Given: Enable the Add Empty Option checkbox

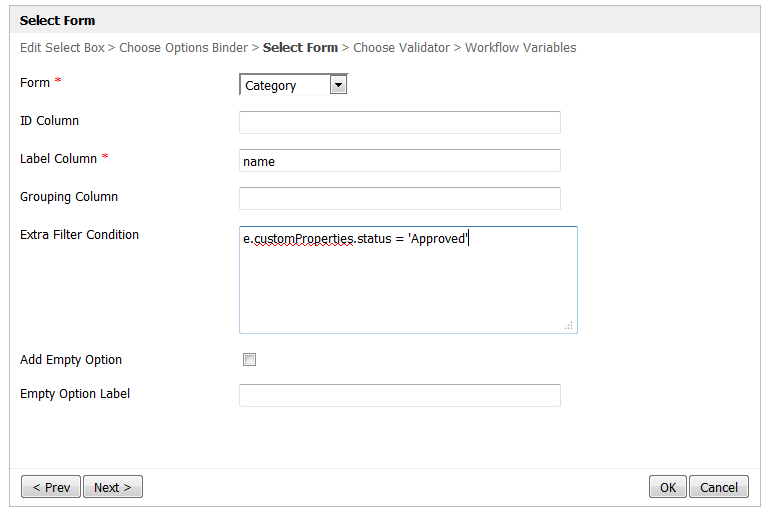Looking at the screenshot, I should [250, 360].
